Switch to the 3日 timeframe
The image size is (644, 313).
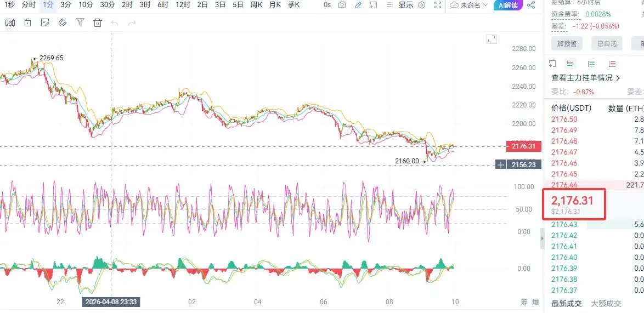(220, 5)
